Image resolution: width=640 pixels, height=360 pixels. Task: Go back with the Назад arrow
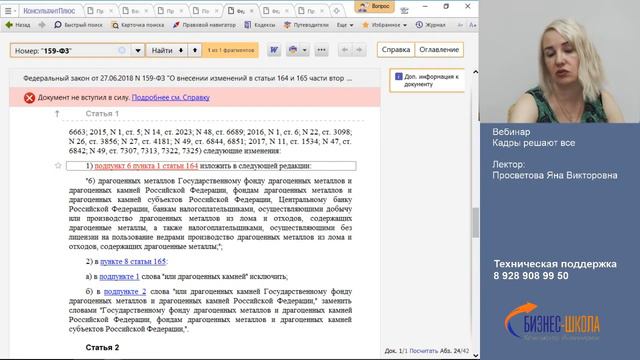point(18,25)
